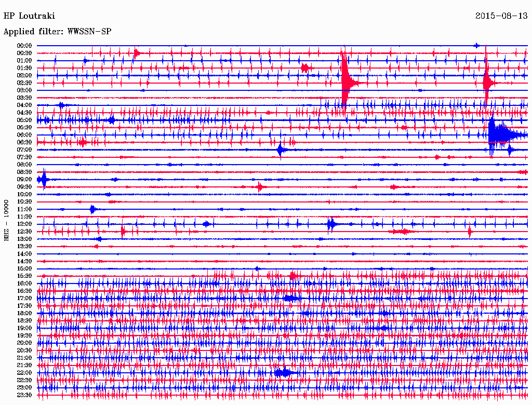
Task: Select the 11:00 time label
Action: pyautogui.click(x=24, y=209)
